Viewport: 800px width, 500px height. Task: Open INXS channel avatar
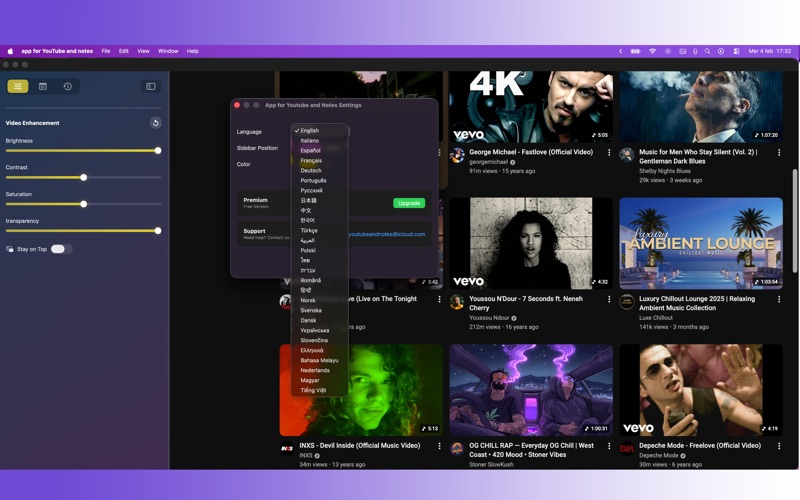tap(287, 448)
